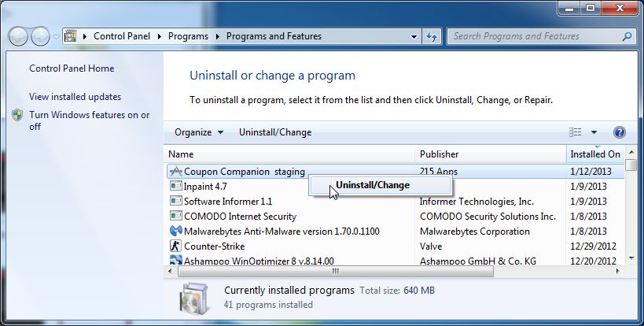The image size is (644, 326).
Task: Choose Uninstall/Change from the context menu
Action: pyautogui.click(x=380, y=185)
